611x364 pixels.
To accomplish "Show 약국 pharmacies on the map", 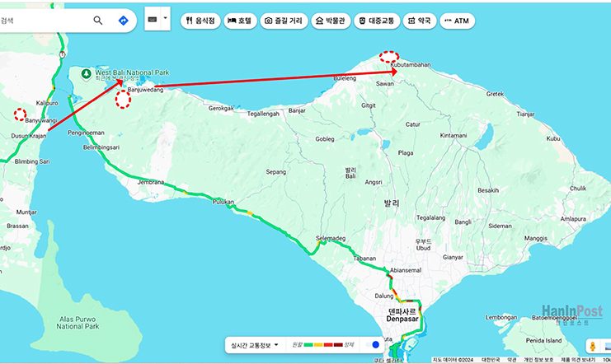I will tap(419, 21).
